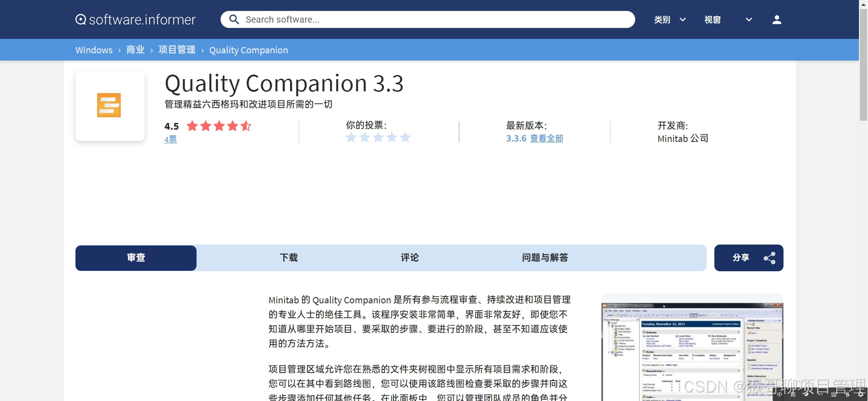Click developer Minitab 公司 text
Screen dimensions: 868x401
(x=683, y=138)
